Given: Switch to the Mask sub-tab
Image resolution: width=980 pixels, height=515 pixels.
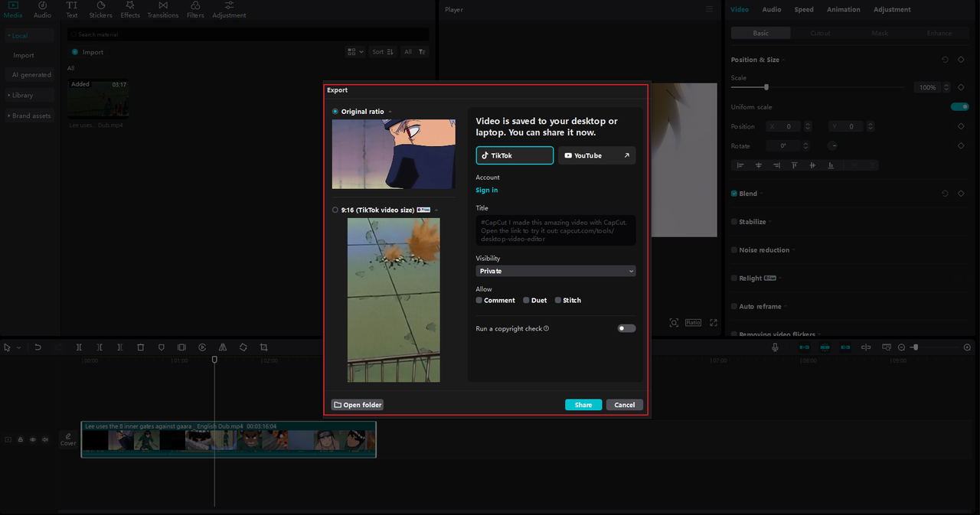Looking at the screenshot, I should pos(880,33).
